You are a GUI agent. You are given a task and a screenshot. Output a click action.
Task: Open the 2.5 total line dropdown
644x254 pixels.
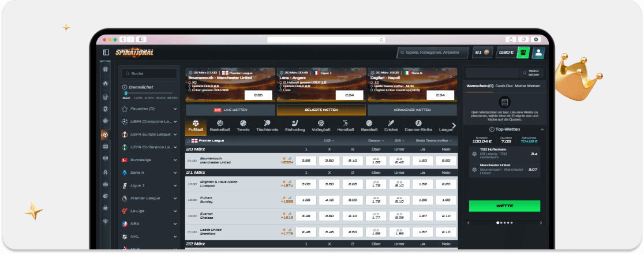pos(399,140)
